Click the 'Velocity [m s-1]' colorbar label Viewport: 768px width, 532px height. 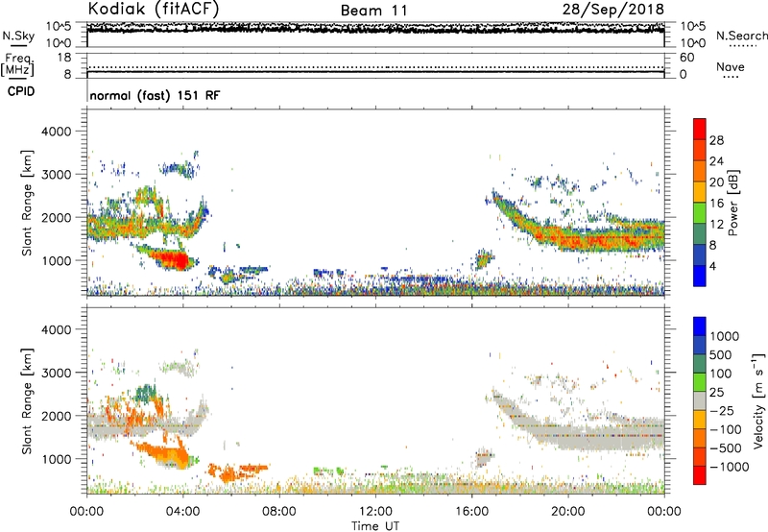(x=758, y=400)
